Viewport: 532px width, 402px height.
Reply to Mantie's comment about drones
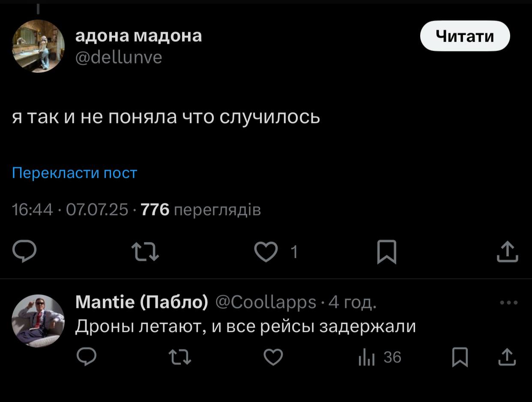(x=87, y=357)
